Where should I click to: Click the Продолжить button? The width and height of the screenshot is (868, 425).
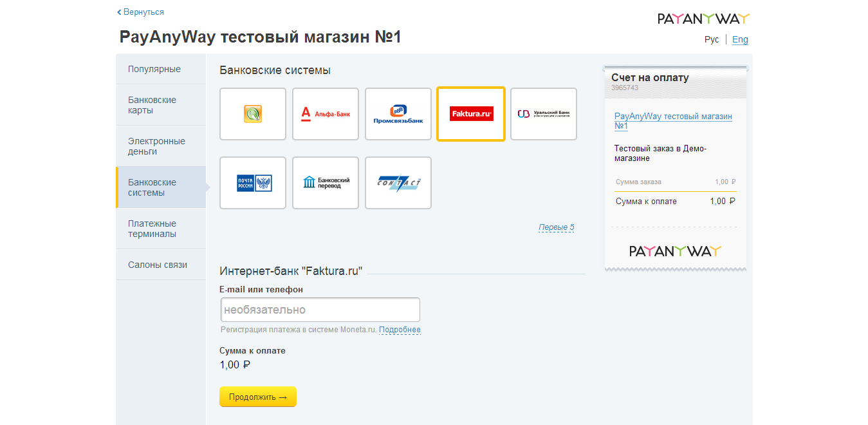click(258, 397)
